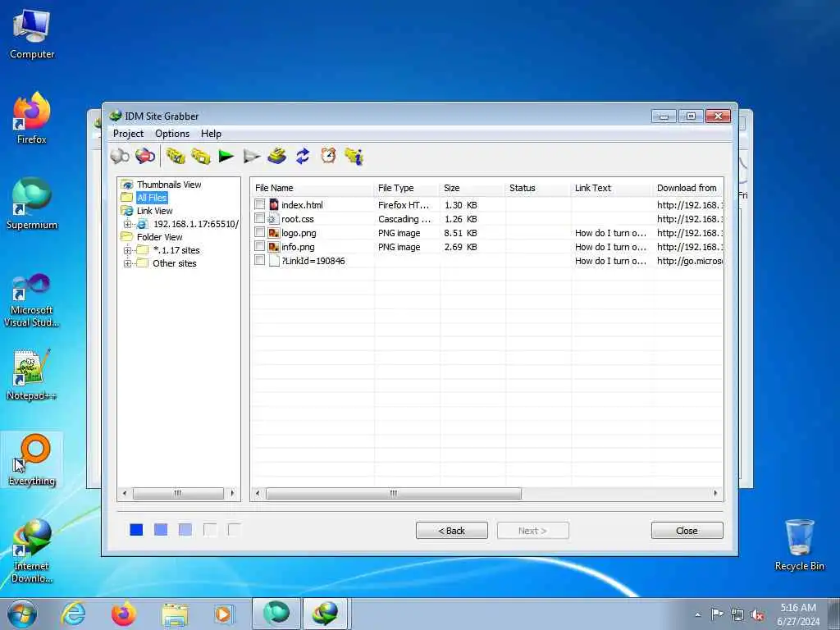Click the tree panel scrollbar right arrow

point(232,493)
